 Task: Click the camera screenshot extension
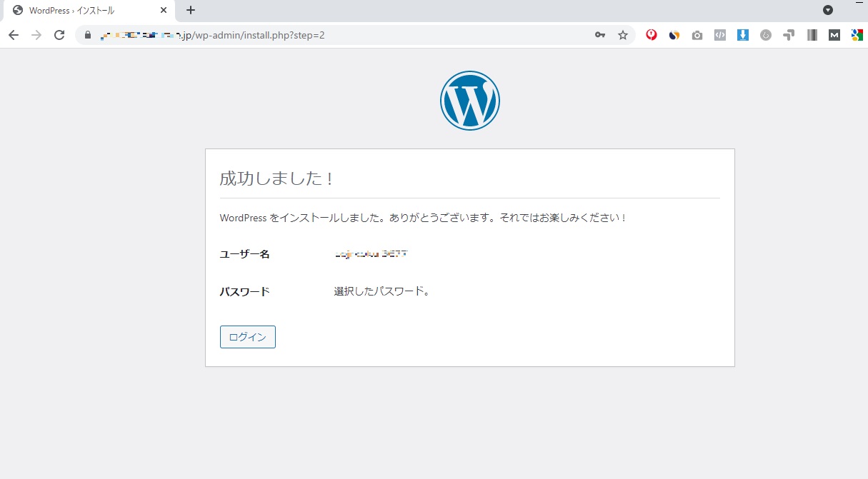[697, 35]
